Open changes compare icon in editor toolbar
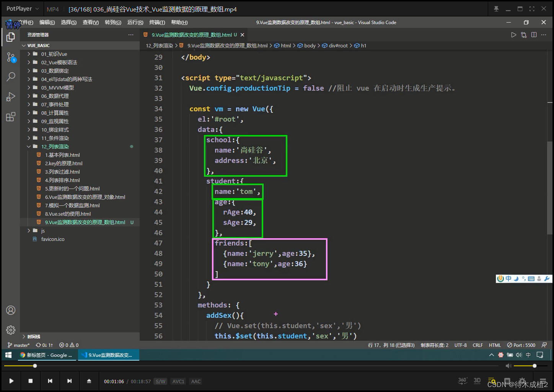Image resolution: width=554 pixels, height=392 pixels. coord(524,35)
